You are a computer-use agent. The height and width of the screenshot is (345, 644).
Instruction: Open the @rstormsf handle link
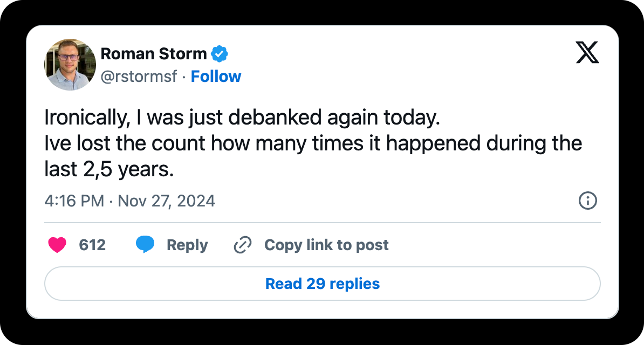(x=139, y=77)
